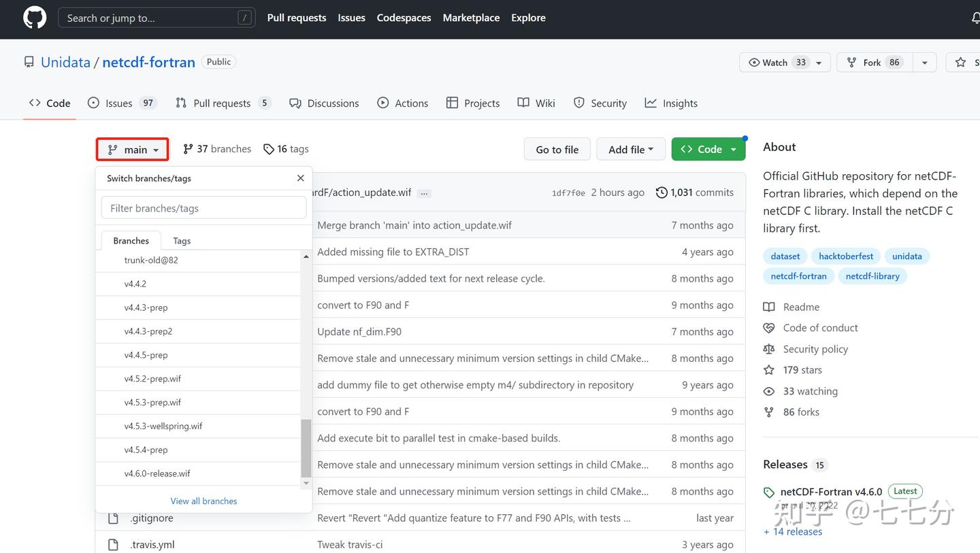Select branch v4.5.3-wellspring.wif

click(198, 426)
